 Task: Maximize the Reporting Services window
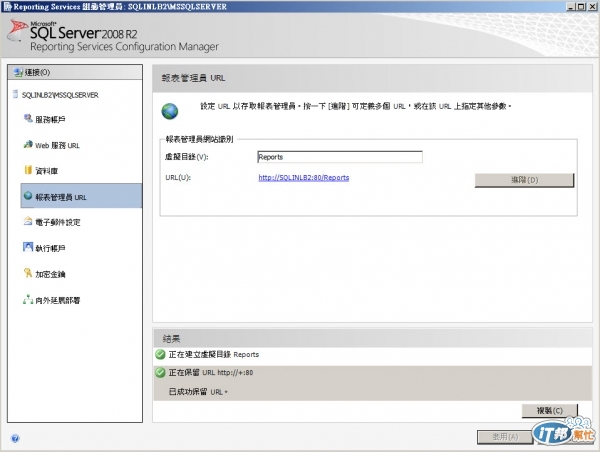coord(580,7)
